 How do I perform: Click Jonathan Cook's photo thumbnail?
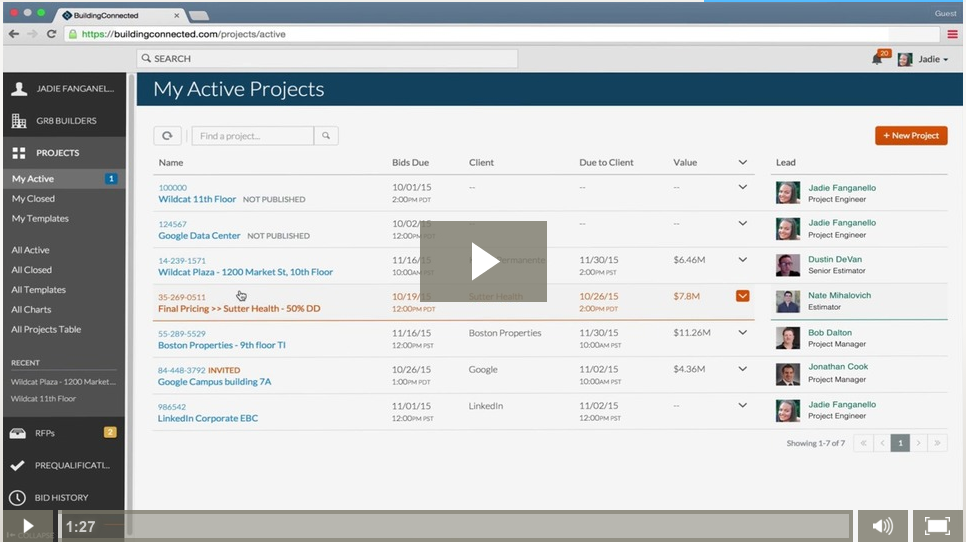pos(788,374)
